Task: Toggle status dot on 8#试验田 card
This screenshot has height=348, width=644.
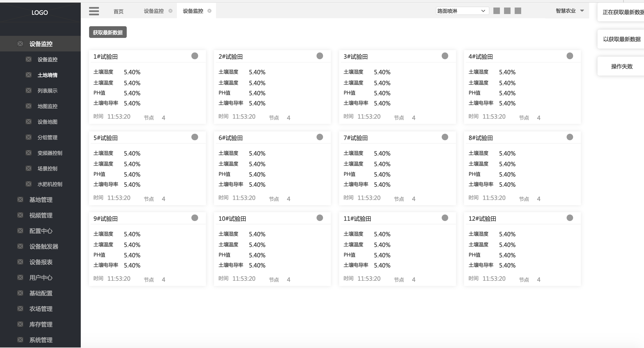Action: (x=570, y=137)
